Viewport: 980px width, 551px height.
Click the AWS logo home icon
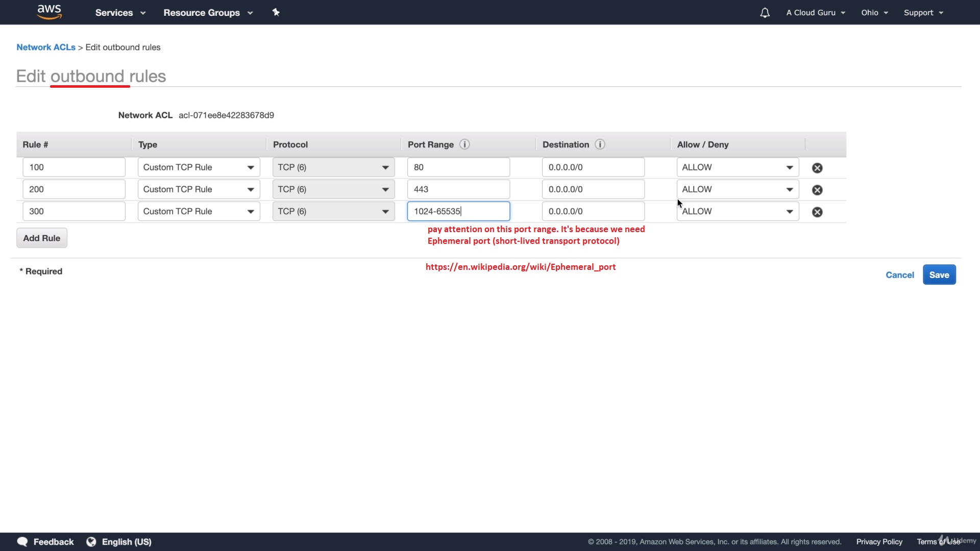click(x=50, y=12)
